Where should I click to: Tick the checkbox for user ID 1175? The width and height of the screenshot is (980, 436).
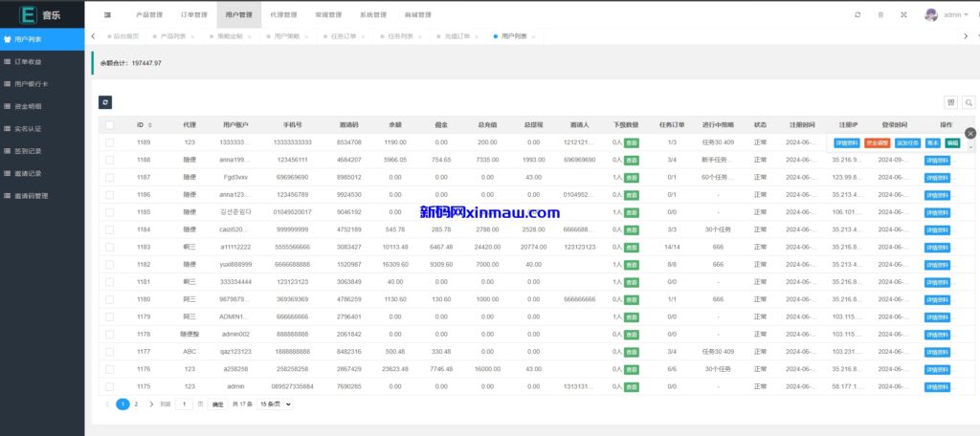[x=109, y=386]
